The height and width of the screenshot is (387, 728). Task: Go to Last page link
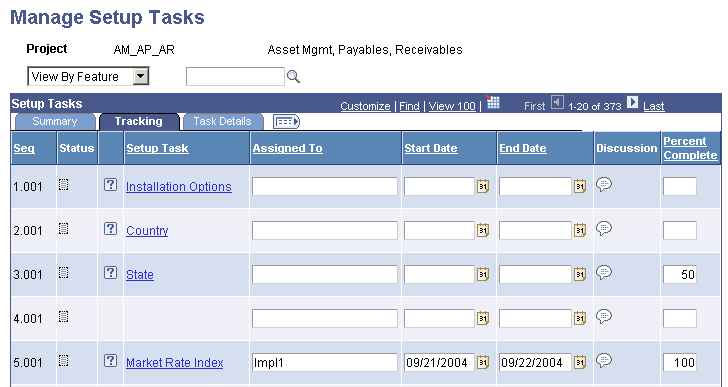654,106
